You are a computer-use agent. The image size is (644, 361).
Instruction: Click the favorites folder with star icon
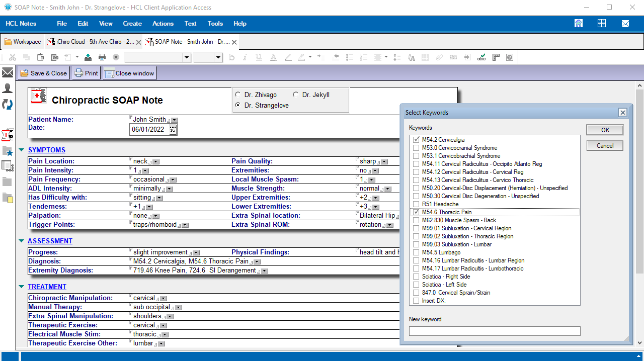(8, 151)
